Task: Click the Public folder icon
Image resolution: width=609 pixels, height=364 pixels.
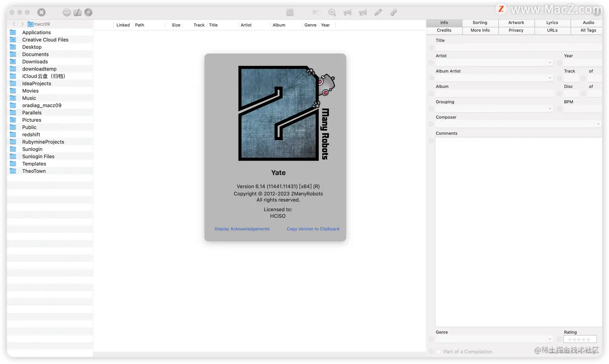Action: coord(13,127)
